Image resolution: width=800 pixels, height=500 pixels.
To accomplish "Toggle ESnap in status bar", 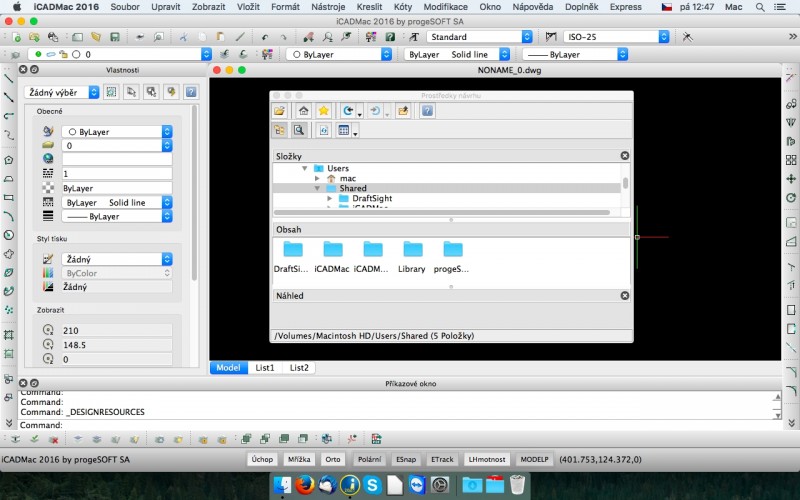I will (406, 459).
